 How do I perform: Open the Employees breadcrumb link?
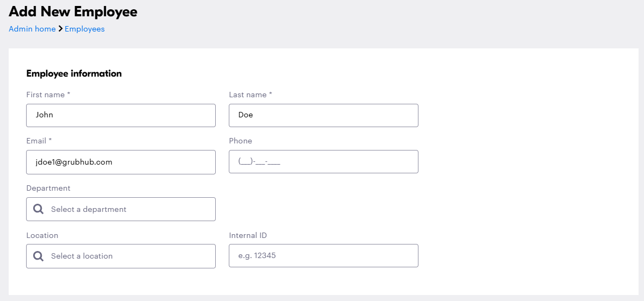(85, 29)
